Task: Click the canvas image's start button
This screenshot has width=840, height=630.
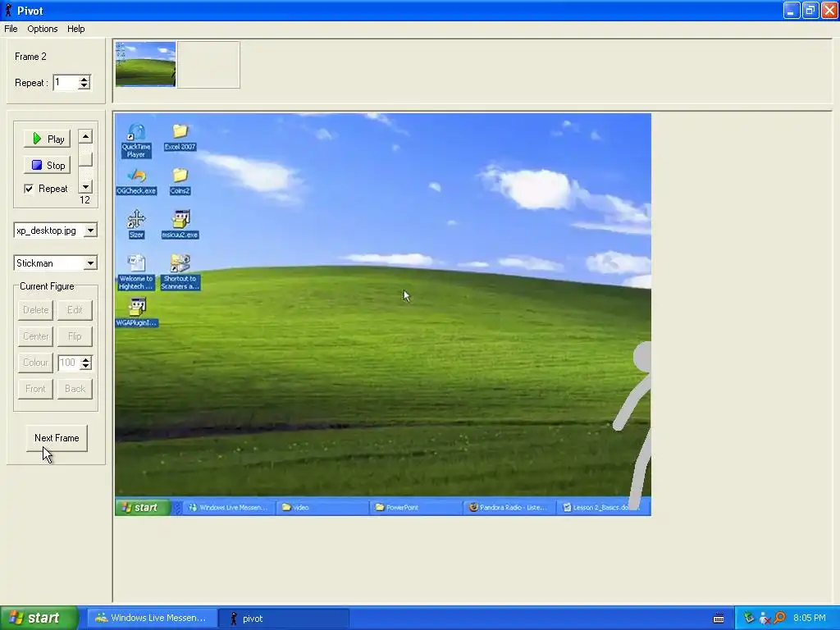Action: [143, 507]
